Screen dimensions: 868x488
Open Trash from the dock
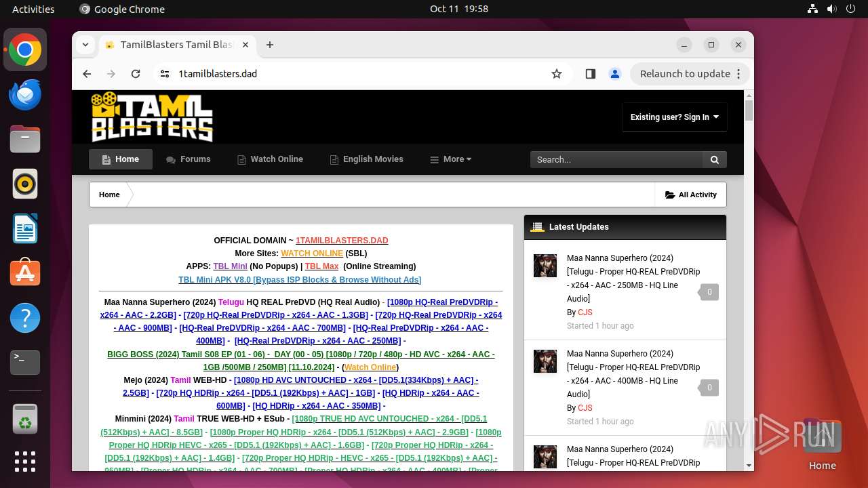coord(25,419)
